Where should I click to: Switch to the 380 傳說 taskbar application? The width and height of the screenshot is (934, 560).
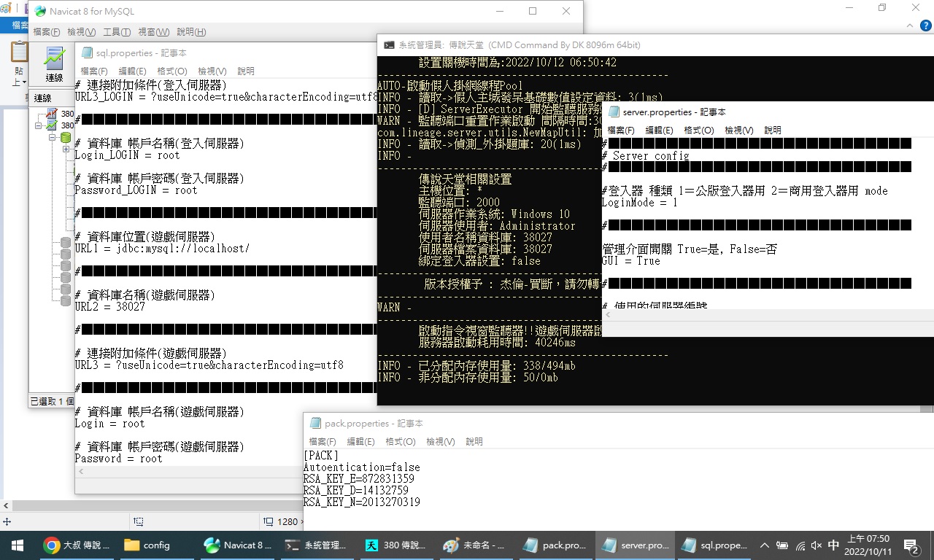click(x=397, y=545)
